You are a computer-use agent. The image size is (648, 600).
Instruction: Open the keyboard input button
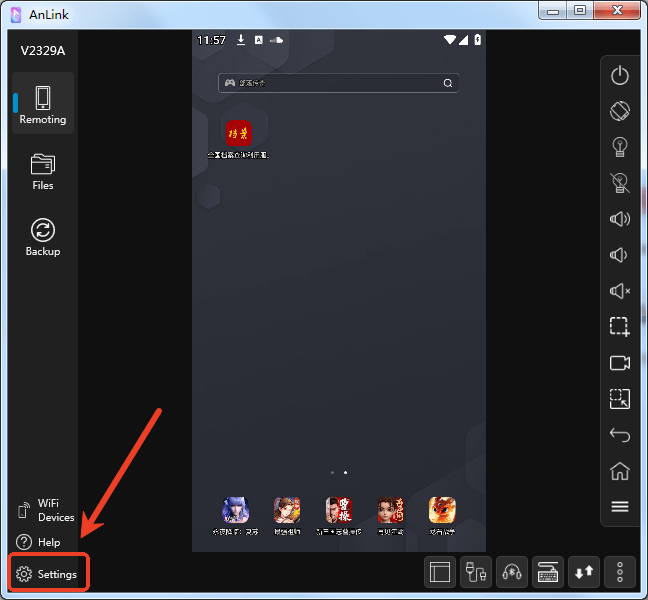pyautogui.click(x=548, y=572)
